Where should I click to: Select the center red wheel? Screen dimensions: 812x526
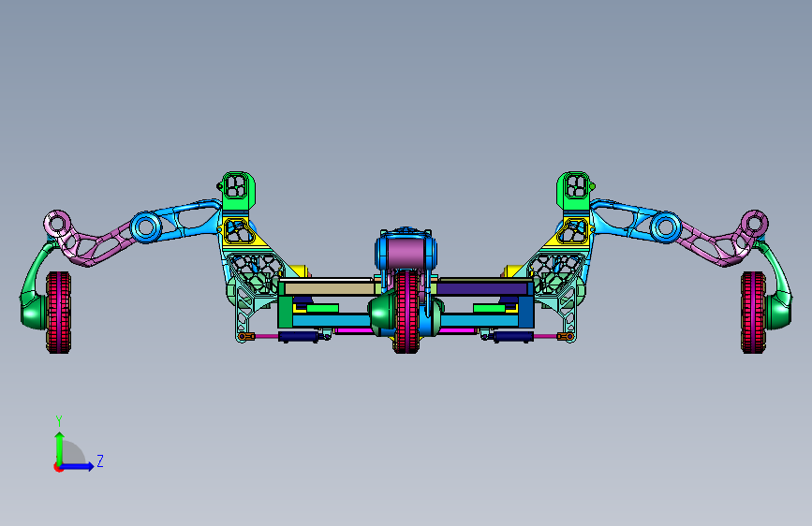406,313
